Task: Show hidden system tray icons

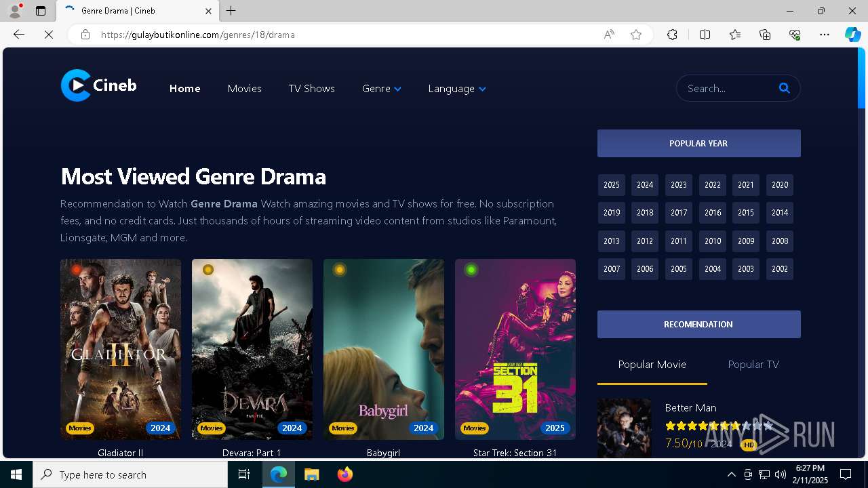Action: [x=731, y=474]
